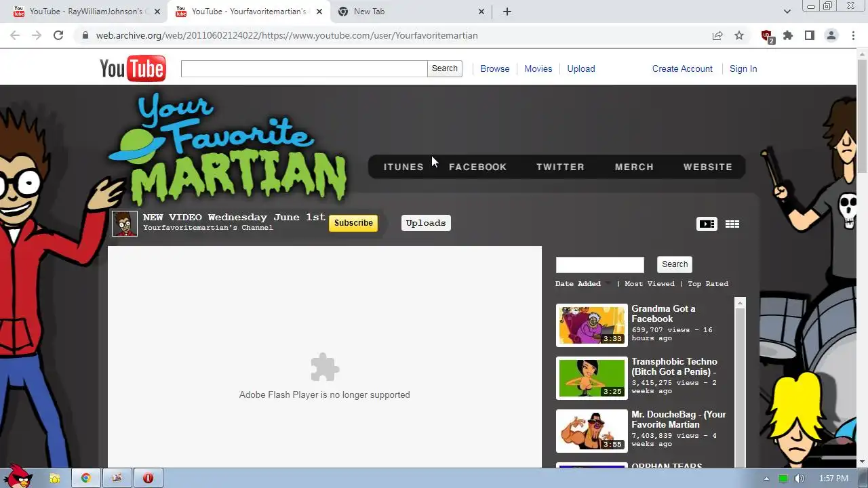This screenshot has width=868, height=488.
Task: Click the red circular taskbar app icon
Action: pos(148,479)
